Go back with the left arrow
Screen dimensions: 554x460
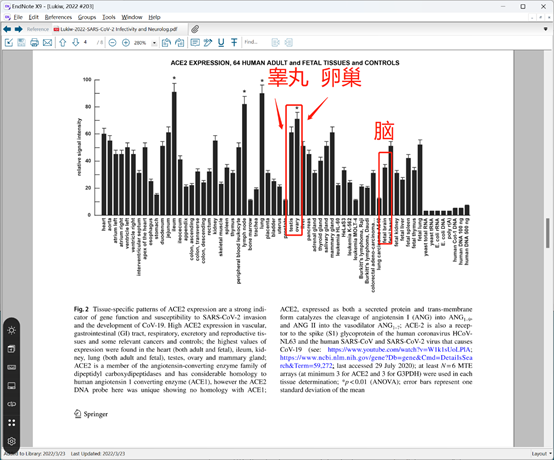(7, 29)
